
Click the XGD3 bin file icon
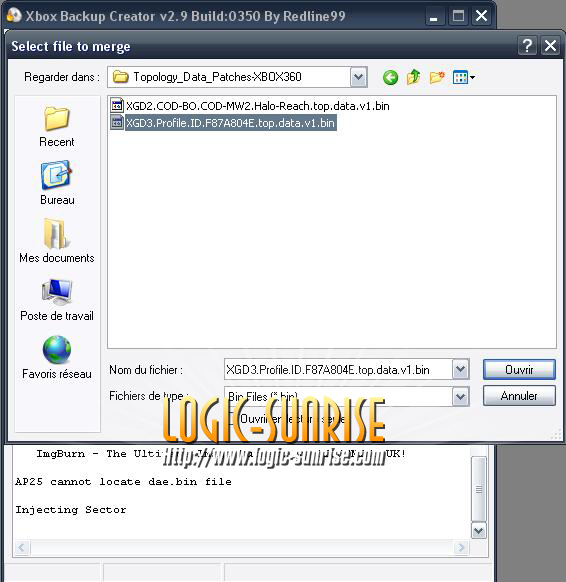pos(117,122)
